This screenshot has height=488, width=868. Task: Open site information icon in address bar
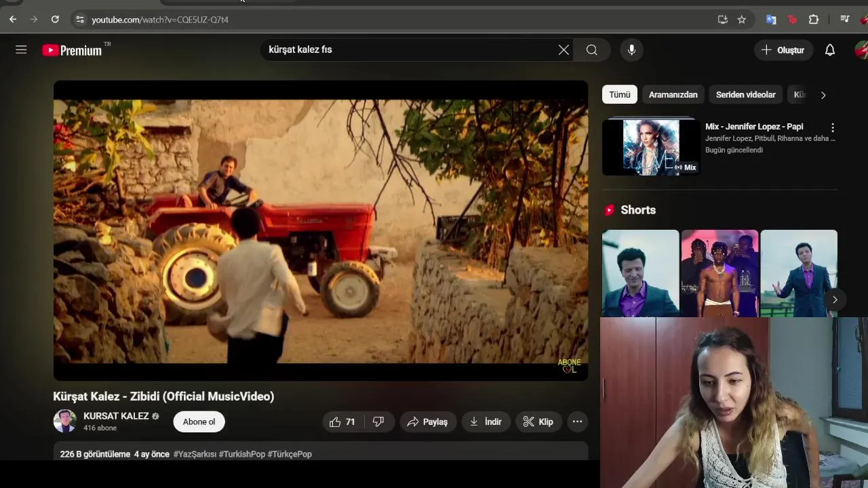pos(80,20)
